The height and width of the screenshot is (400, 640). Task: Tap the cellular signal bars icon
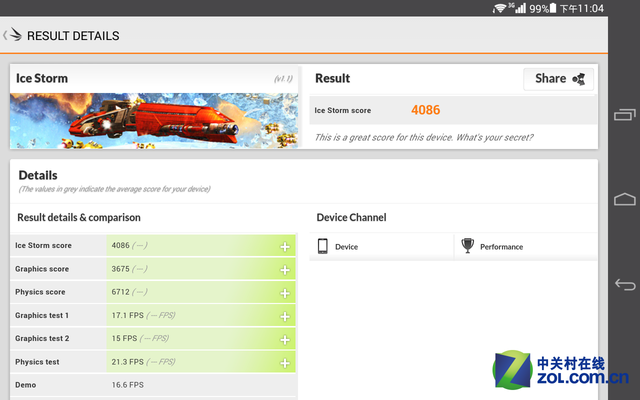coord(520,8)
